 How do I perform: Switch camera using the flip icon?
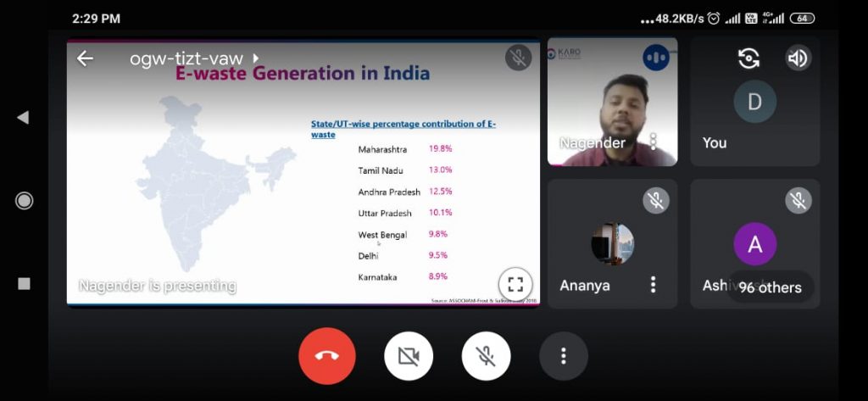[x=748, y=58]
